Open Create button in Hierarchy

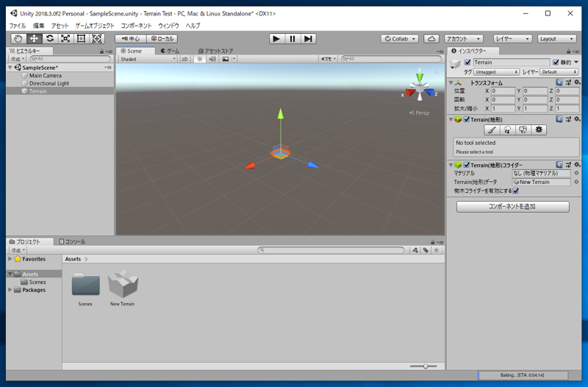(18, 59)
